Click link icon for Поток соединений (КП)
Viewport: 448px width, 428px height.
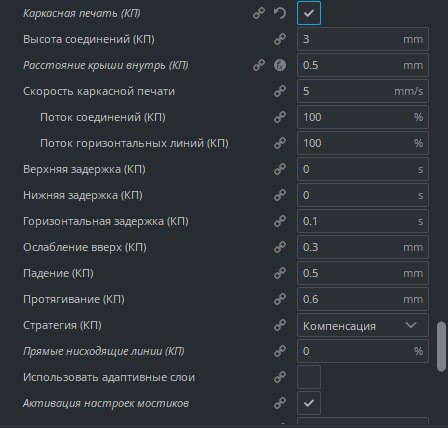[280, 117]
